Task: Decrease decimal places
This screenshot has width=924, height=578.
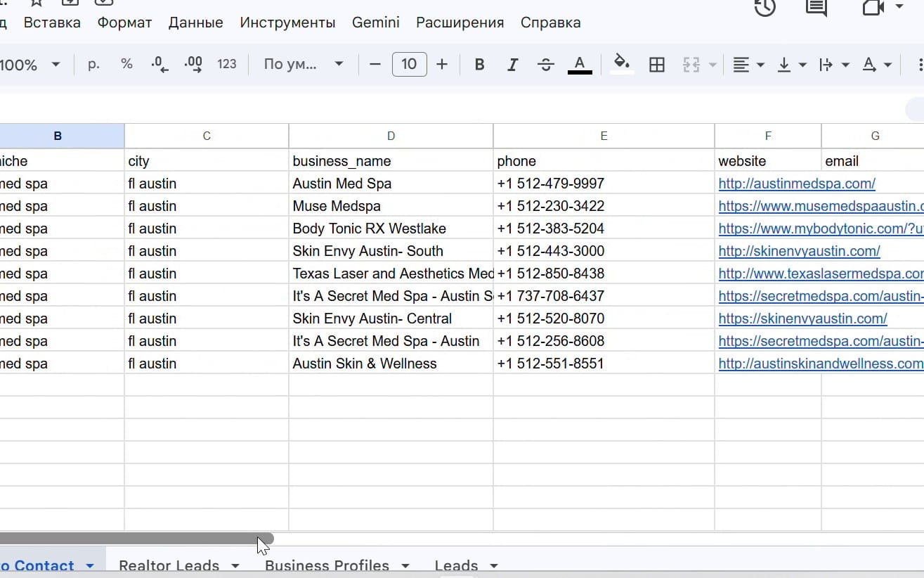Action: [x=160, y=64]
